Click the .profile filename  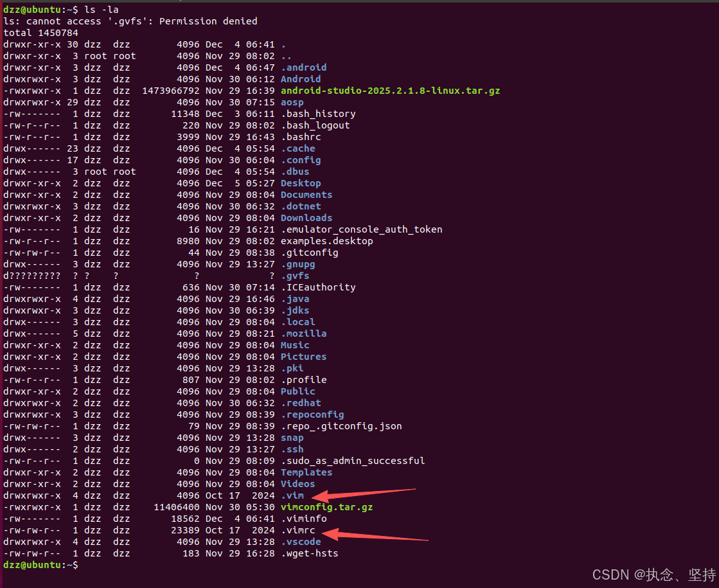click(x=303, y=380)
